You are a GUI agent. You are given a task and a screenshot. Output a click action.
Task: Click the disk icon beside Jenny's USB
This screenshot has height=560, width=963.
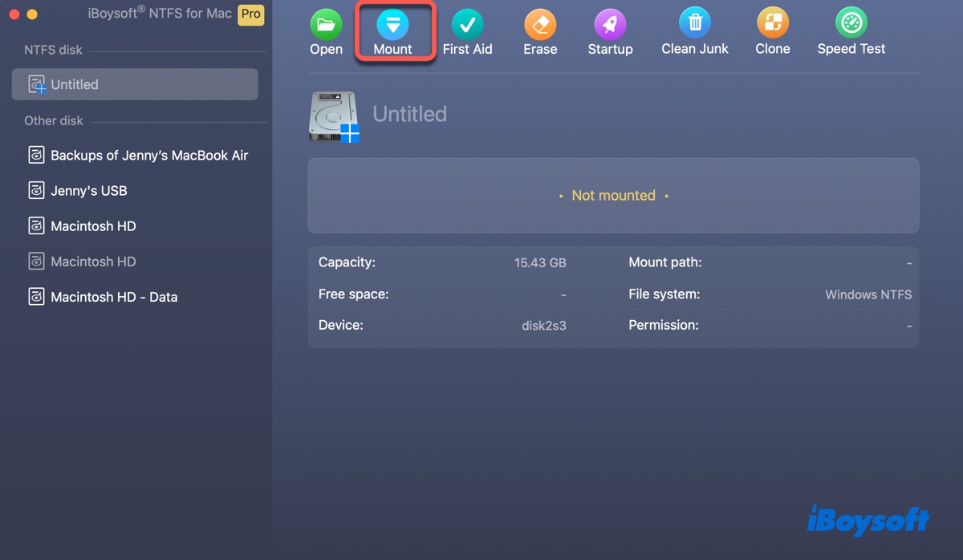coord(36,191)
